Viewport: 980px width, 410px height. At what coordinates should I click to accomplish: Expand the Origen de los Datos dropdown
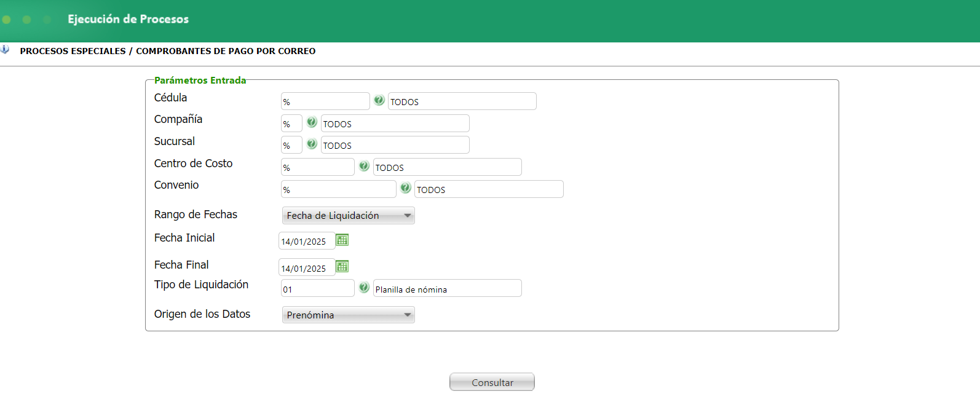348,315
